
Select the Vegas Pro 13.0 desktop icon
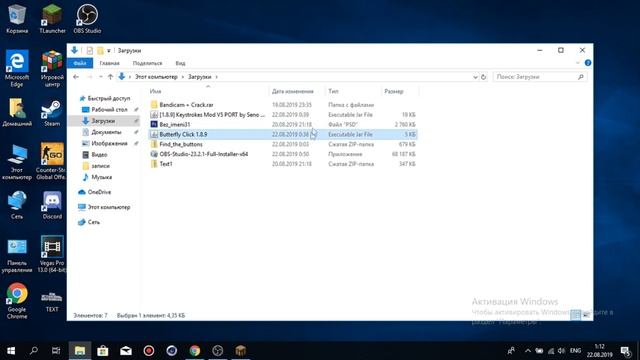[52, 253]
